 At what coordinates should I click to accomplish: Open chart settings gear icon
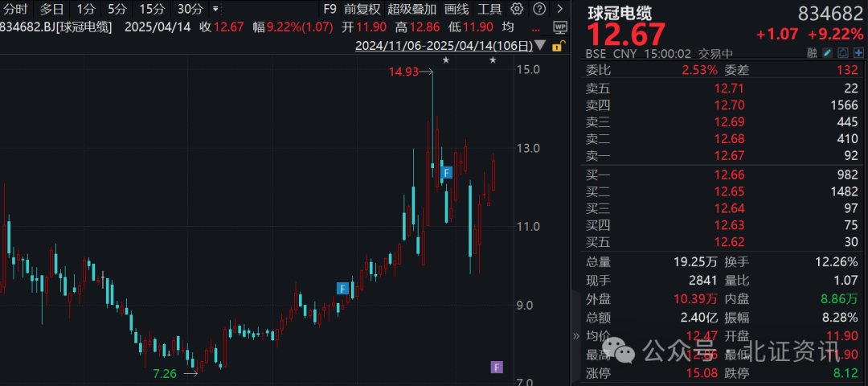click(x=517, y=8)
